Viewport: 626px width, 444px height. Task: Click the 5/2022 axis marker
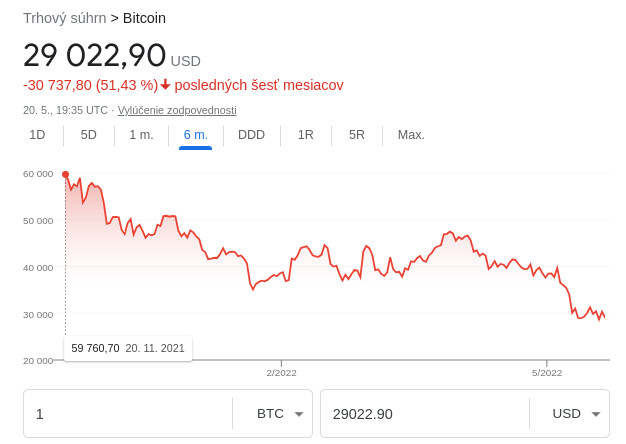pyautogui.click(x=547, y=372)
